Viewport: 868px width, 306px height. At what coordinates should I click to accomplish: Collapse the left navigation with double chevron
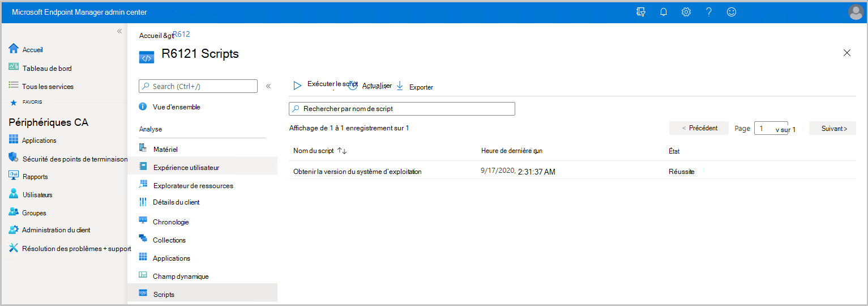click(x=119, y=31)
